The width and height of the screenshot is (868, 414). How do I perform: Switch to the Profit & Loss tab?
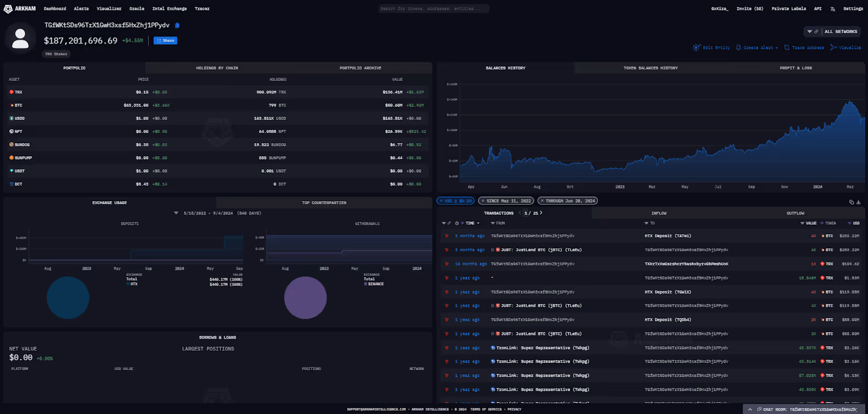[x=796, y=68]
